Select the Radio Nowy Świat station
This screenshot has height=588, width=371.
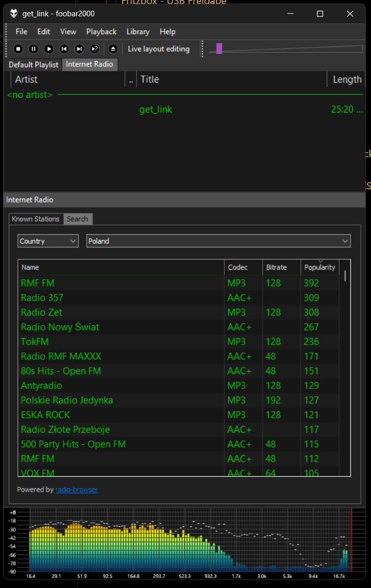point(60,327)
